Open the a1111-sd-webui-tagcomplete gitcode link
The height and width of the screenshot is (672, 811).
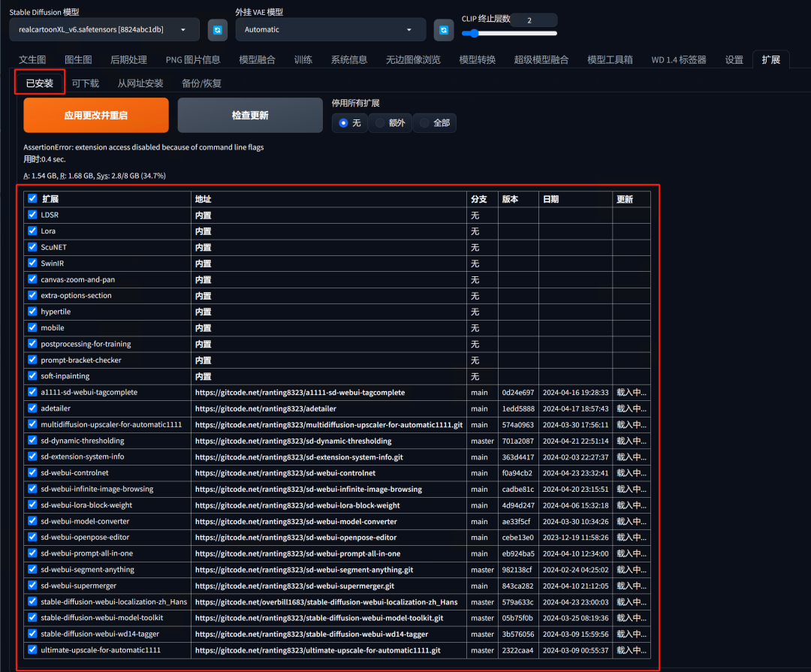(300, 392)
